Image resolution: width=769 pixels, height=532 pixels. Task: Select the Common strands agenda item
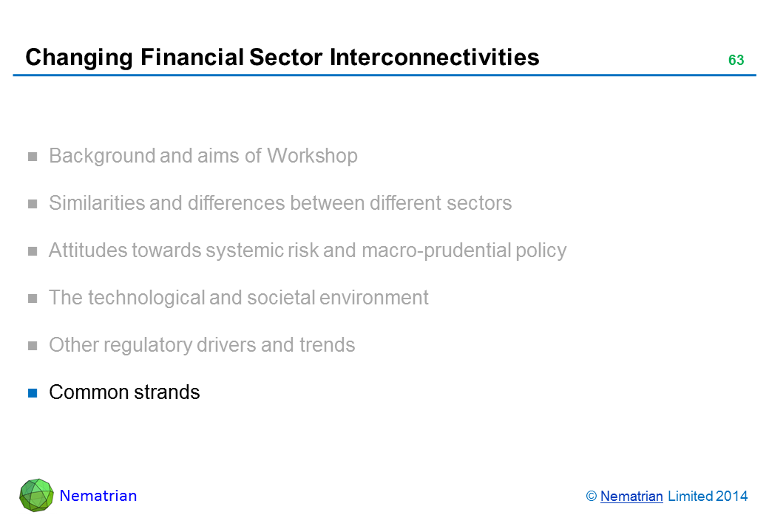(124, 392)
